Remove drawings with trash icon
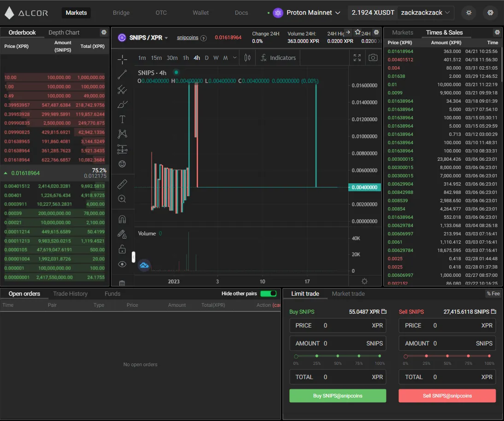The image size is (504, 421). (122, 283)
